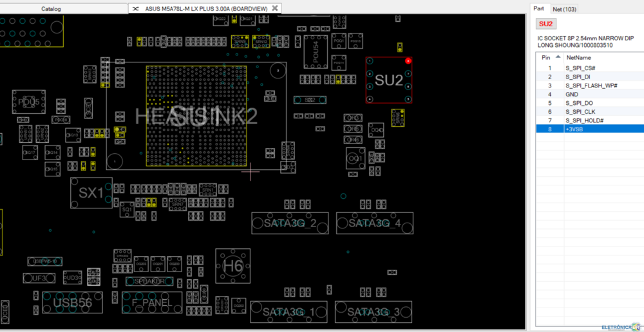Select the POQ1 component
644x332 pixels.
click(339, 41)
